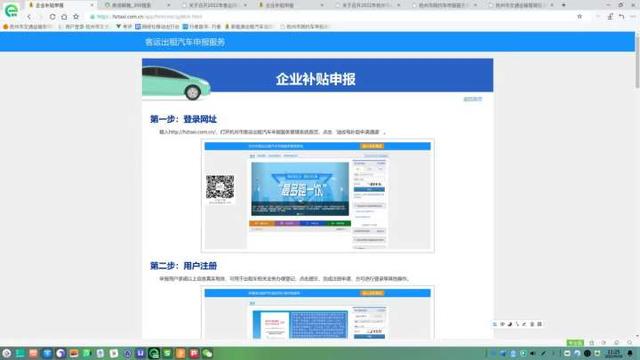Open the browser home page icon
Image resolution: width=640 pixels, height=360 pixels.
[x=64, y=17]
